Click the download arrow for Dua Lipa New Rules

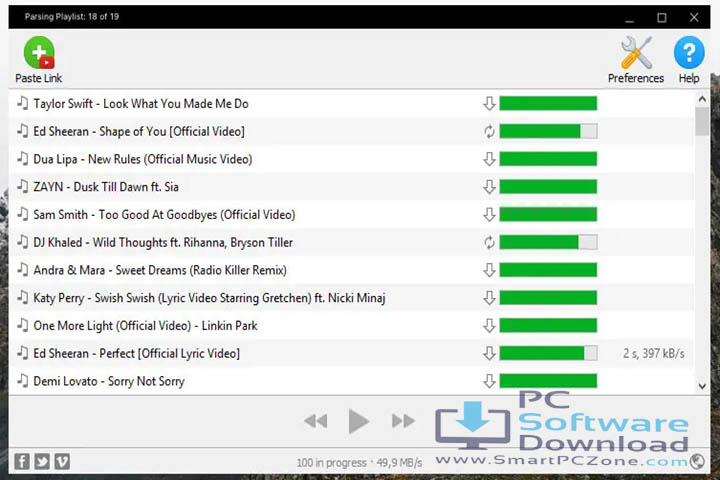coord(489,159)
